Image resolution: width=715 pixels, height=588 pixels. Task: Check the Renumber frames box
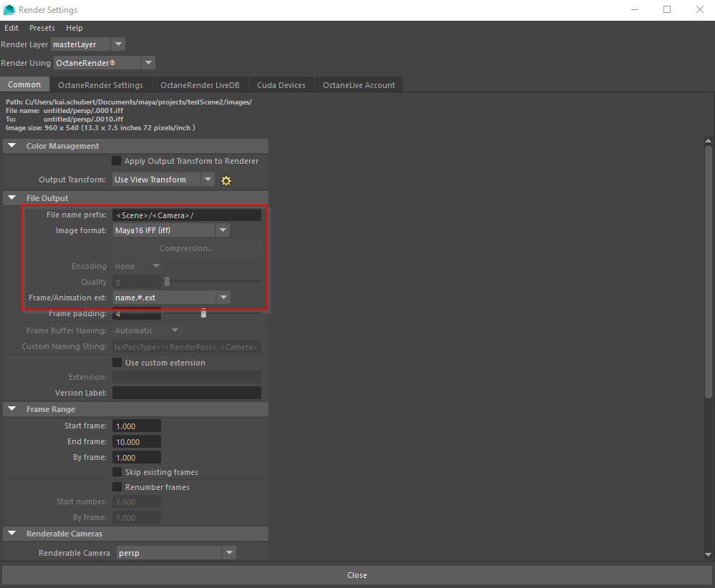coord(117,487)
